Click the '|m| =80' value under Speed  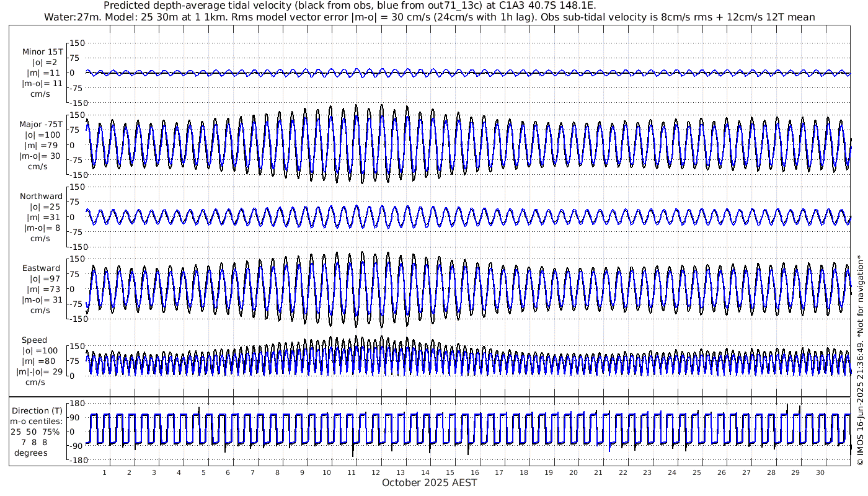coord(41,361)
